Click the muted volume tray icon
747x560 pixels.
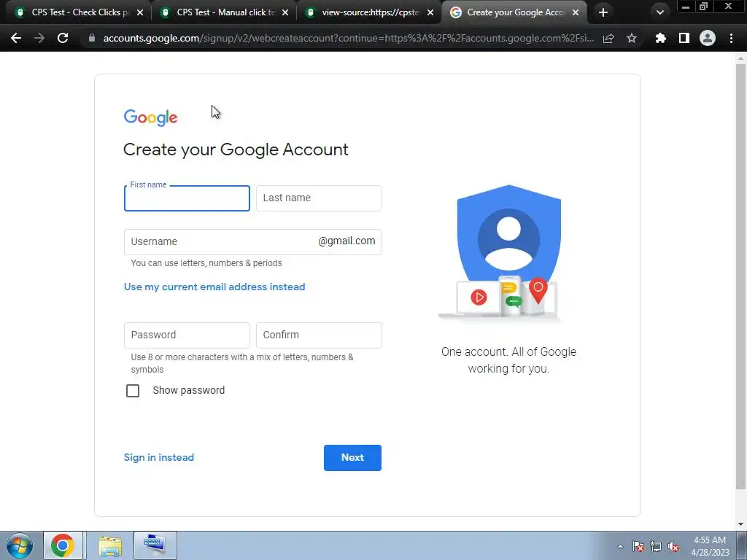(673, 546)
